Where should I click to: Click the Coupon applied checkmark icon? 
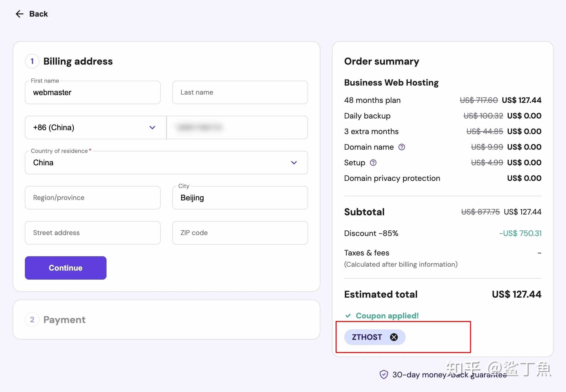pos(348,316)
